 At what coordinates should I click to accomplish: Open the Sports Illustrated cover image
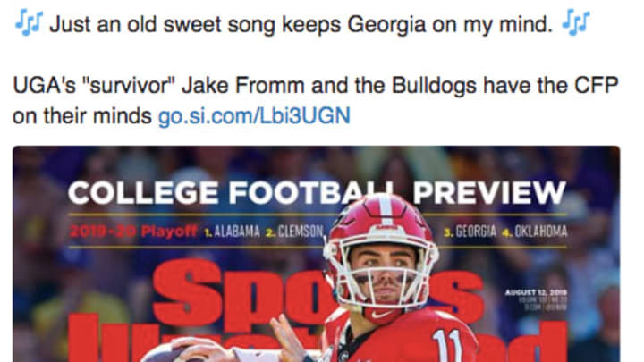(317, 254)
